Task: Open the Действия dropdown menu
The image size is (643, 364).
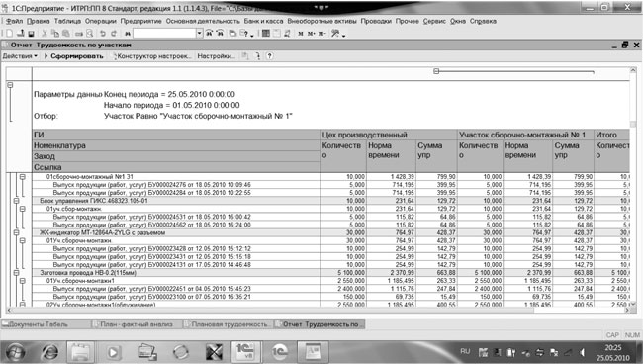Action: pos(20,56)
